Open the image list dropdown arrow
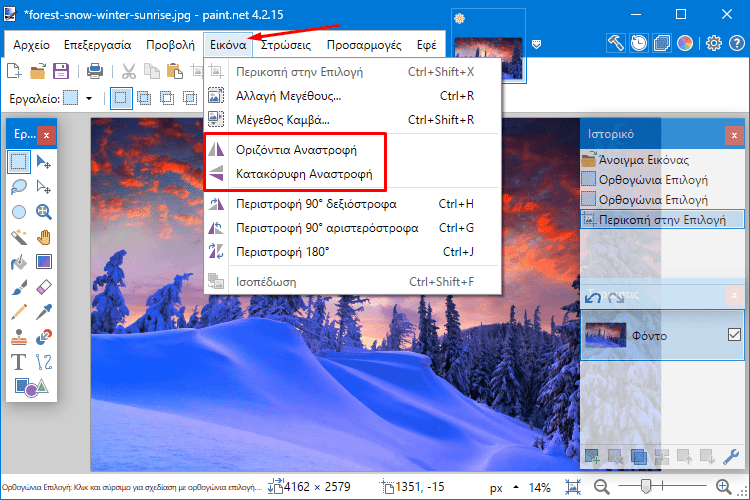750x500 pixels. 536,44
